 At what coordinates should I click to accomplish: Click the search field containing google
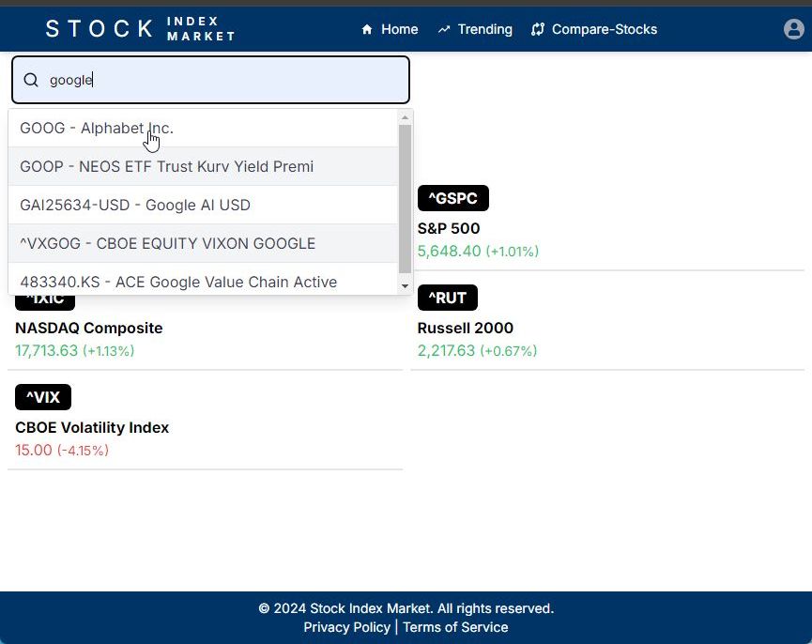click(211, 80)
